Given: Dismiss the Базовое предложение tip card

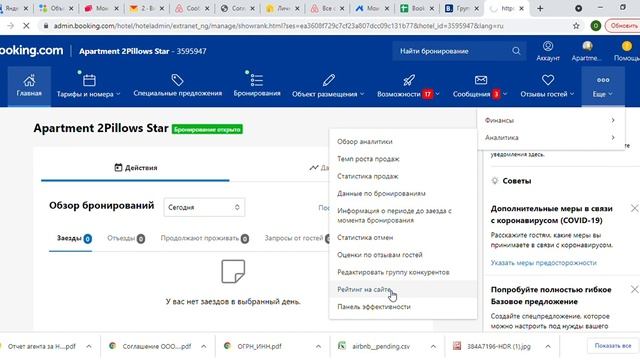Looking at the screenshot, I should 634,289.
